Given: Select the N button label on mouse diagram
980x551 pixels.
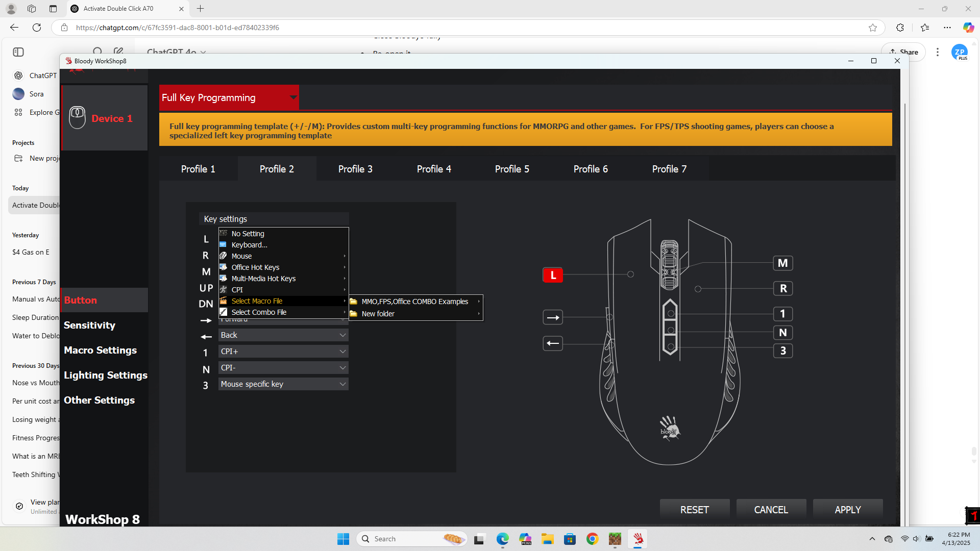Looking at the screenshot, I should tap(782, 333).
